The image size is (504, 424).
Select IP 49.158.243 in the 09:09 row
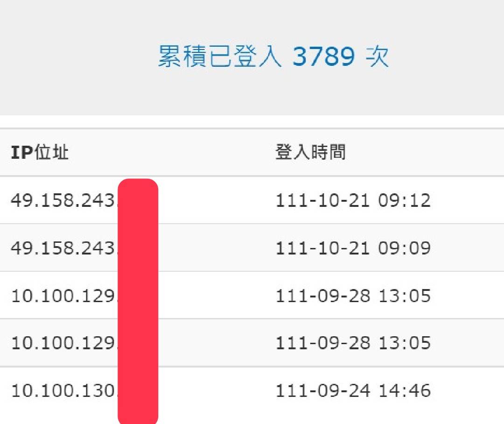[x=63, y=248]
